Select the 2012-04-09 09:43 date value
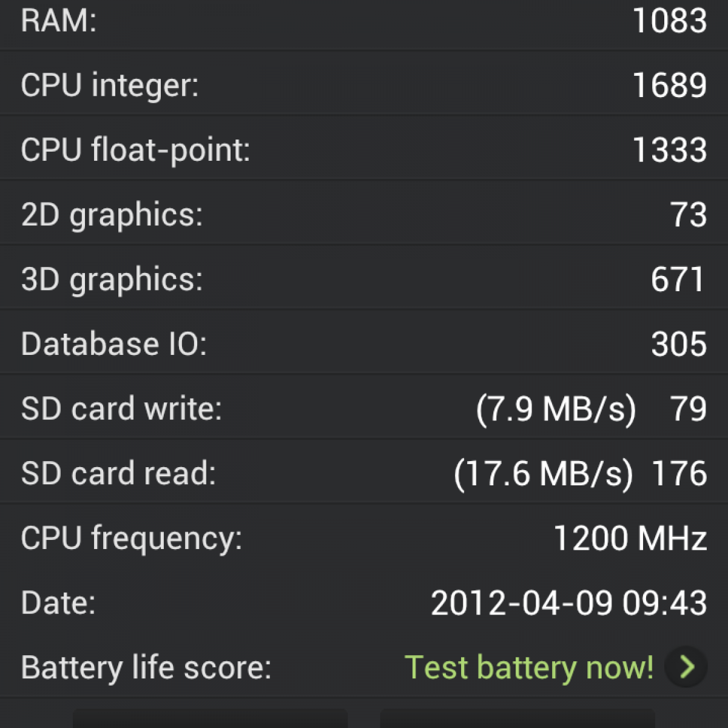 [568, 603]
